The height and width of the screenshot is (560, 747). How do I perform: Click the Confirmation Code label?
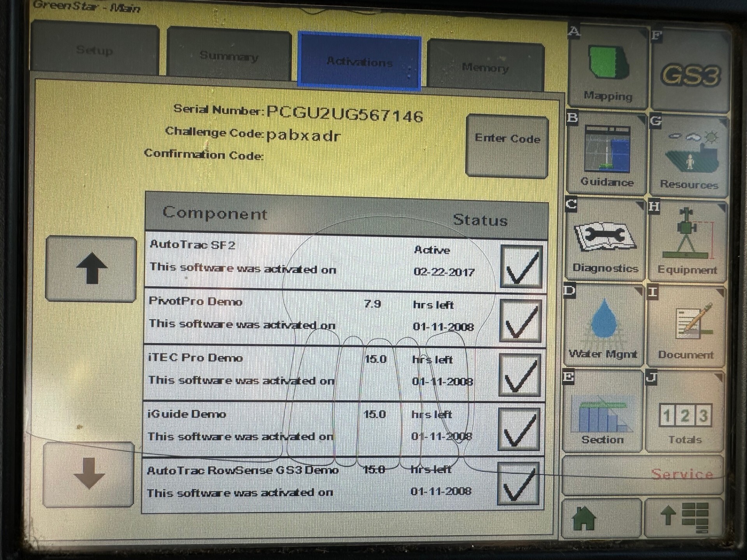204,154
